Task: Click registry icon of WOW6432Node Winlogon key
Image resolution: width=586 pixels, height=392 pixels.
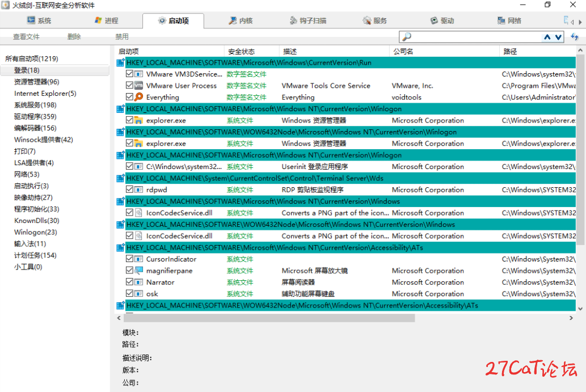Action: [x=120, y=132]
